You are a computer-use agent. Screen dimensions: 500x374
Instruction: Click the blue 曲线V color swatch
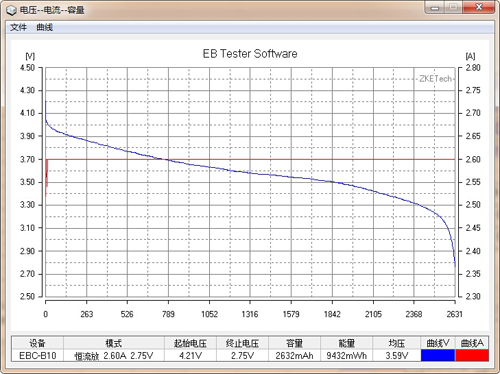tap(438, 355)
